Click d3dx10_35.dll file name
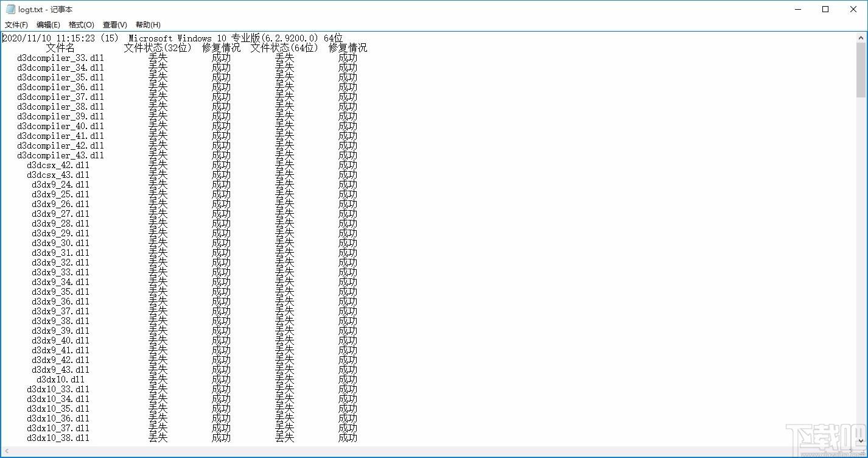868x458 pixels. tap(58, 409)
